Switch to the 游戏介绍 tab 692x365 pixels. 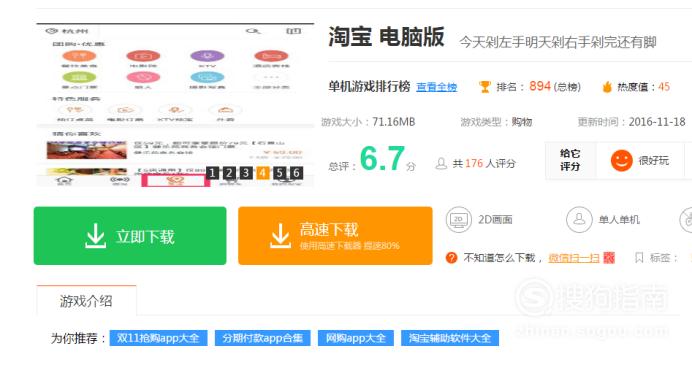pyautogui.click(x=86, y=301)
